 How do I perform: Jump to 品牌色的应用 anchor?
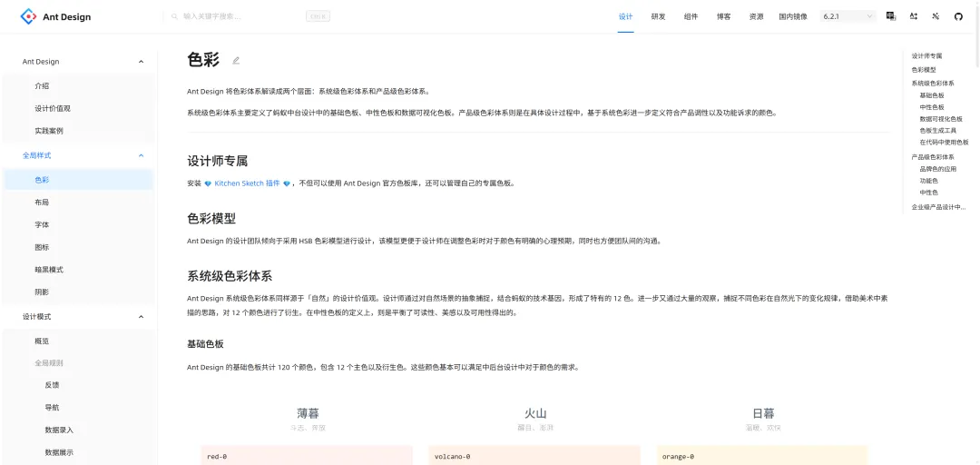pyautogui.click(x=938, y=169)
